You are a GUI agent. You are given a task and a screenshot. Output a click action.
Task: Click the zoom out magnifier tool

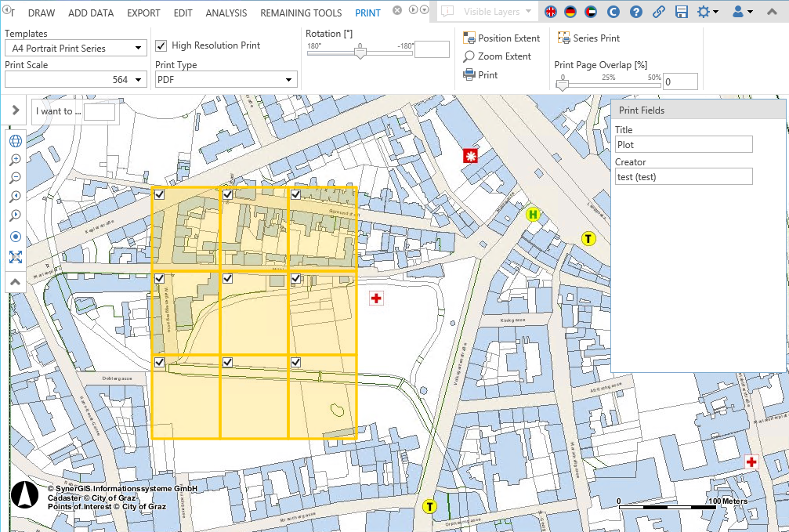15,179
